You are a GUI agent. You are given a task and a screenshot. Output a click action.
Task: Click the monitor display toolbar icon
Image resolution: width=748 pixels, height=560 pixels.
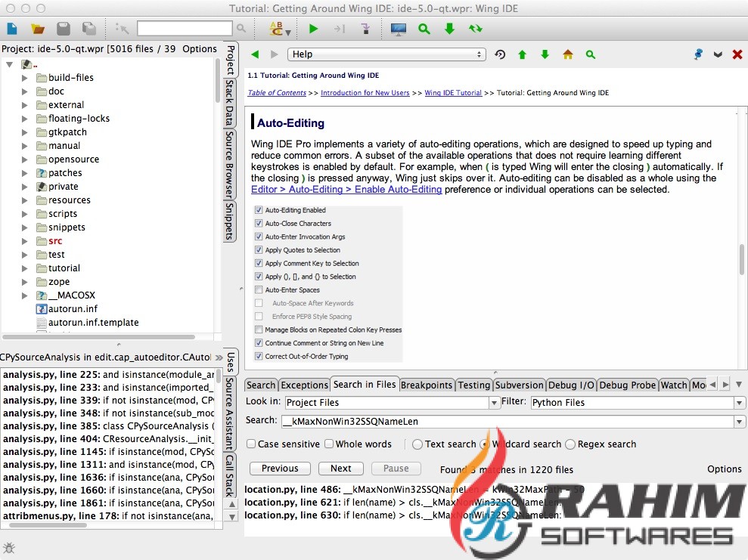click(x=399, y=29)
